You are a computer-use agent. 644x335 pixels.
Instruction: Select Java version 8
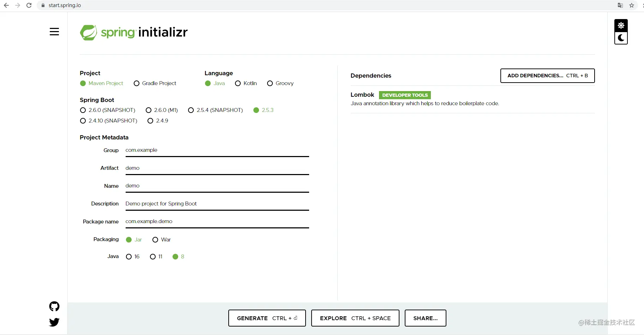(178, 257)
